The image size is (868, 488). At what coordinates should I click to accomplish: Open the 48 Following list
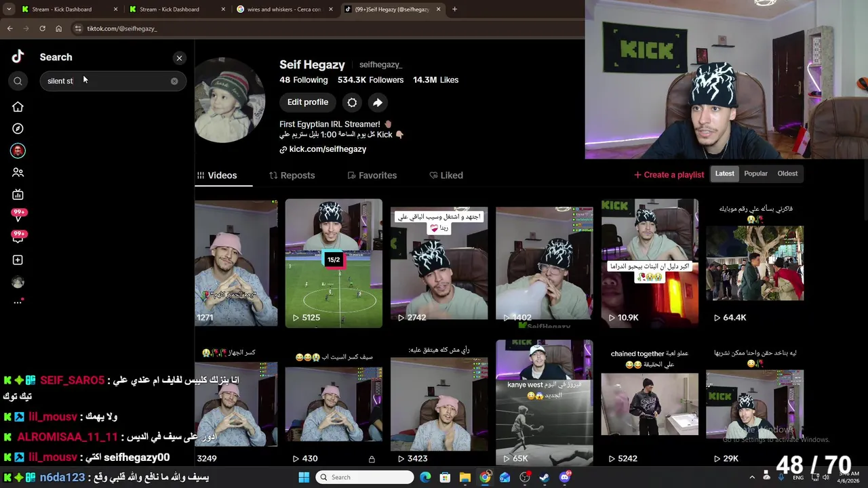[303, 80]
